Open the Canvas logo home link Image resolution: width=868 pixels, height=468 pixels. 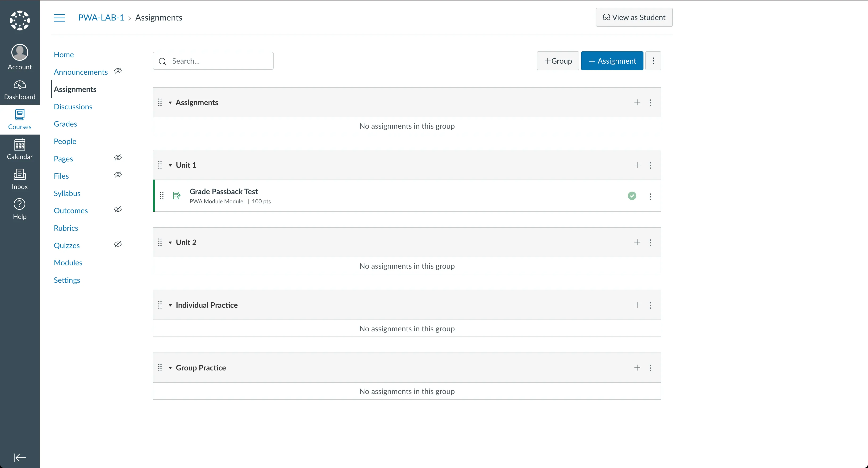tap(20, 21)
